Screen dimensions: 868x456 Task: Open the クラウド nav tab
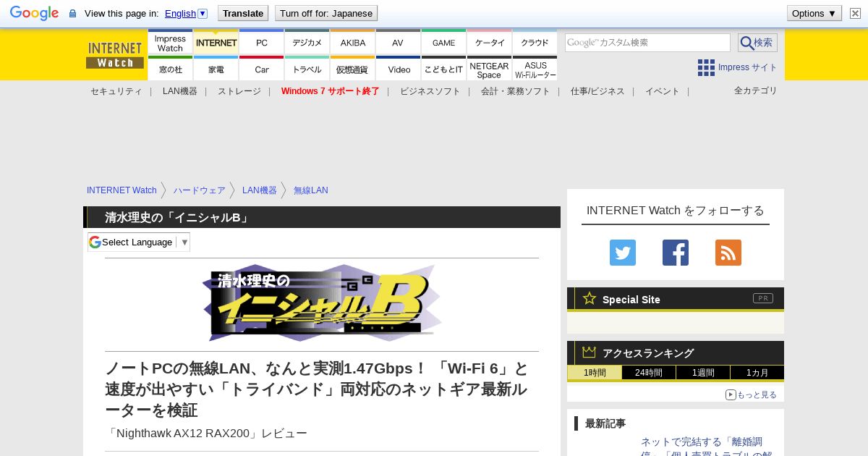(535, 43)
